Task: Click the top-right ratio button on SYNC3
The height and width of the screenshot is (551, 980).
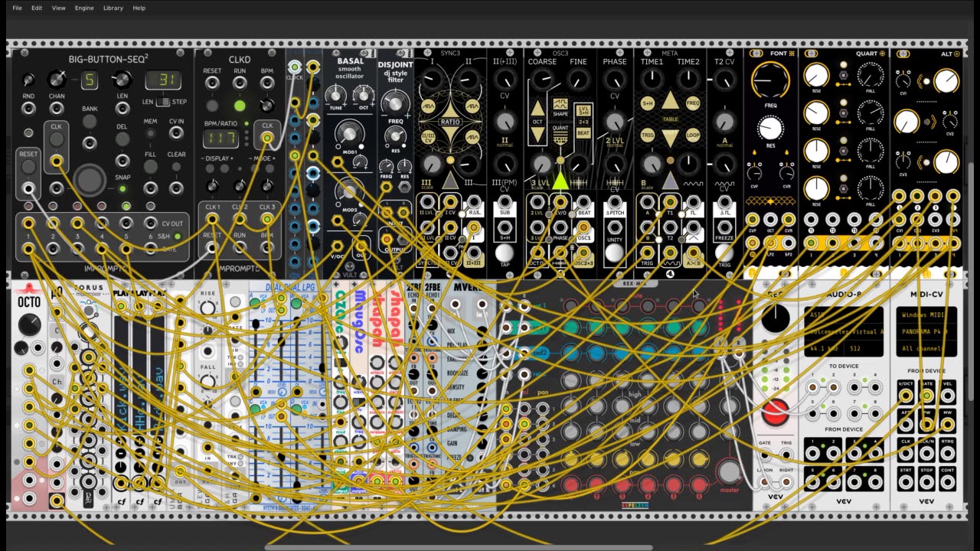Action: (x=473, y=106)
